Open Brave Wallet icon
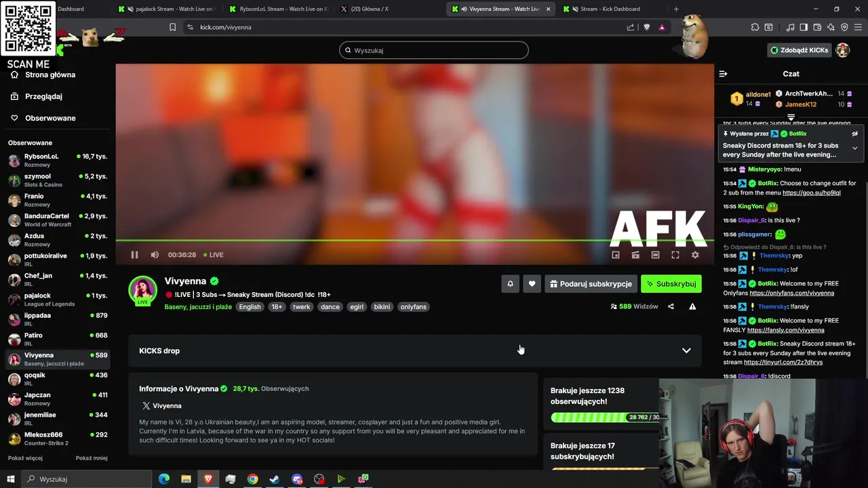The width and height of the screenshot is (868, 488). click(x=817, y=27)
